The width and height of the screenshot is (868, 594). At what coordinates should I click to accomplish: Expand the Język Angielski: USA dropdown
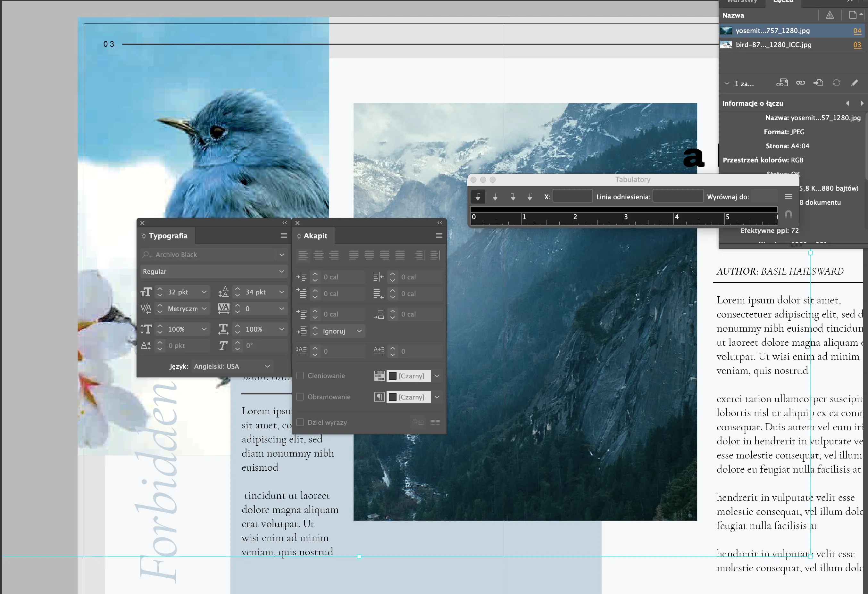coord(267,366)
